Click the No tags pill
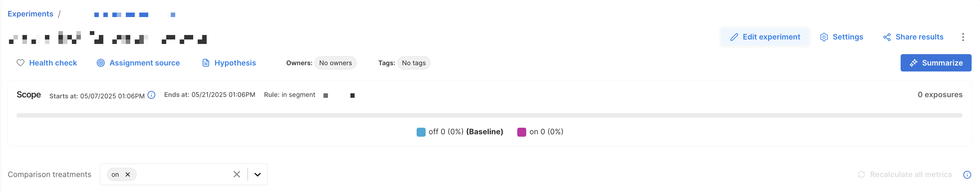 [x=414, y=63]
